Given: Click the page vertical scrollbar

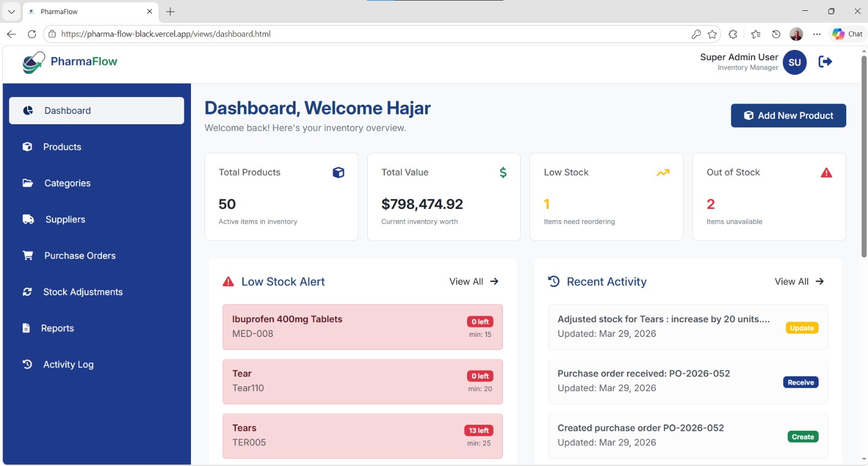Looking at the screenshot, I should click(x=864, y=156).
